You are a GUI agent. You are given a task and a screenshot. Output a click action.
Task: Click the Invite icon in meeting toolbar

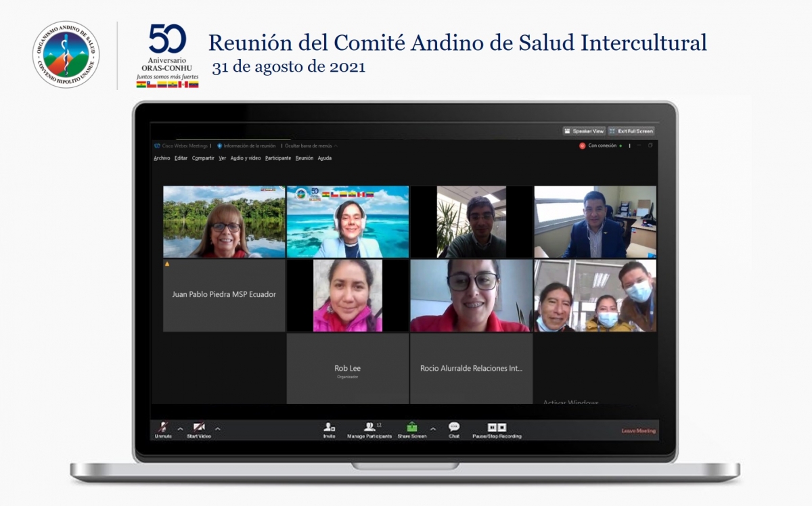pyautogui.click(x=329, y=428)
